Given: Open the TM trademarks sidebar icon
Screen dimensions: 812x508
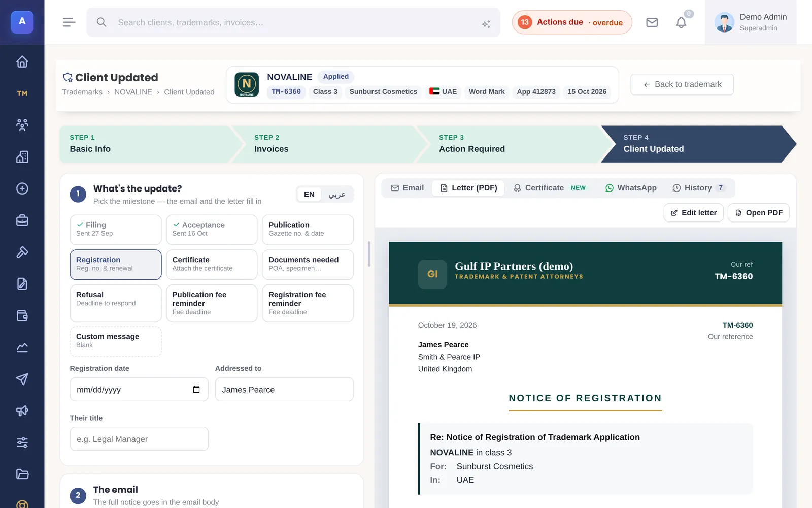Looking at the screenshot, I should point(22,93).
